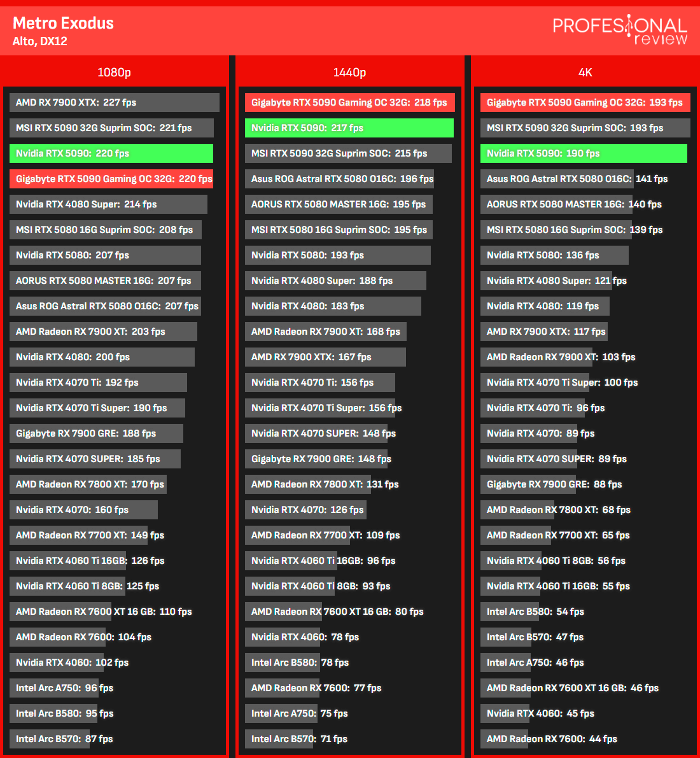Click Intel Arc B580 78 fps bar
Viewport: 700px width, 758px height.
[x=283, y=663]
